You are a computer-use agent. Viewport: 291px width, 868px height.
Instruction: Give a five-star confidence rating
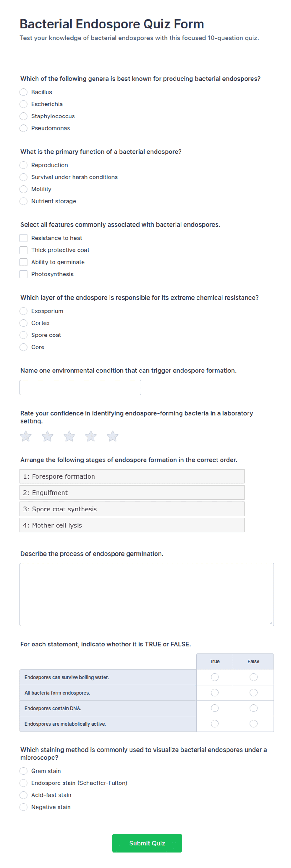(x=113, y=436)
